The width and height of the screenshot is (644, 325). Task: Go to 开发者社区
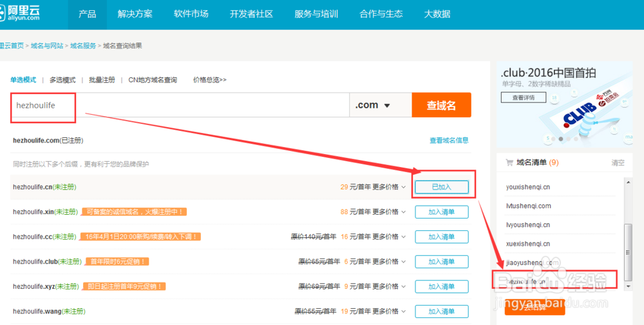point(251,14)
